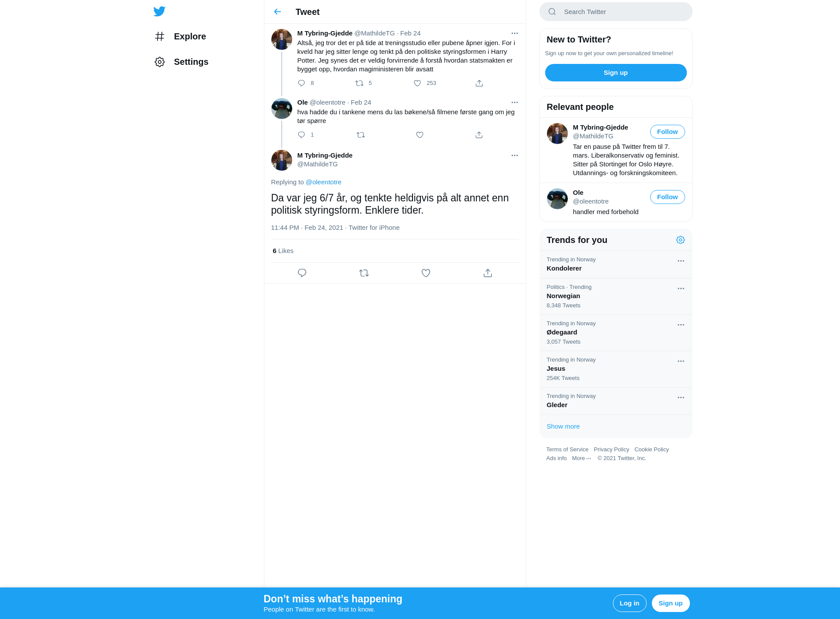Expand the More footer menu
The image size is (840, 619).
pos(581,458)
